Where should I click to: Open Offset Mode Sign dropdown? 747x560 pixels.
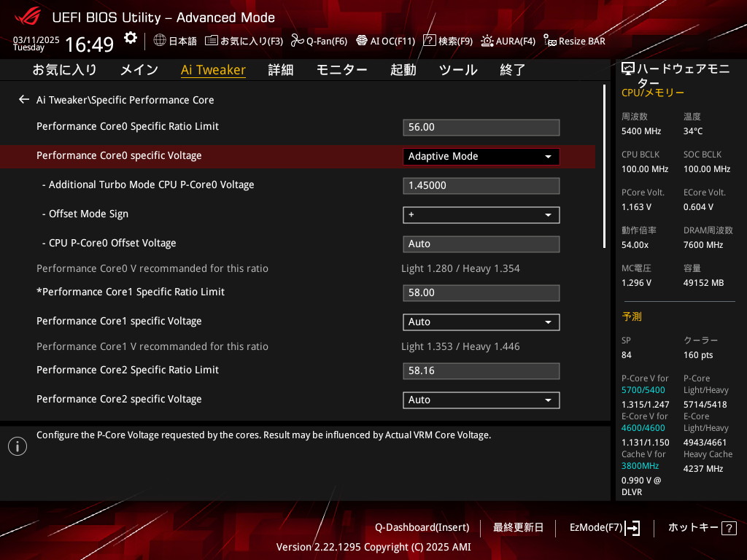tap(481, 215)
